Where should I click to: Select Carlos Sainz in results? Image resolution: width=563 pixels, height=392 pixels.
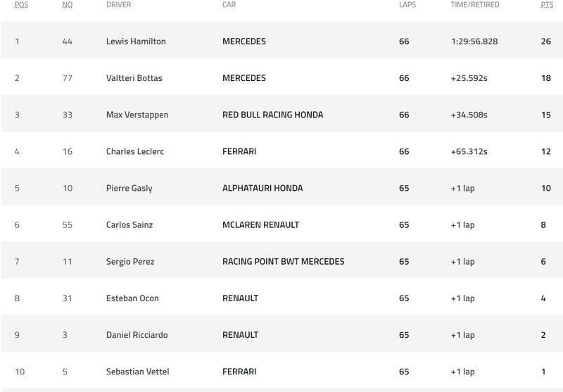pyautogui.click(x=129, y=225)
